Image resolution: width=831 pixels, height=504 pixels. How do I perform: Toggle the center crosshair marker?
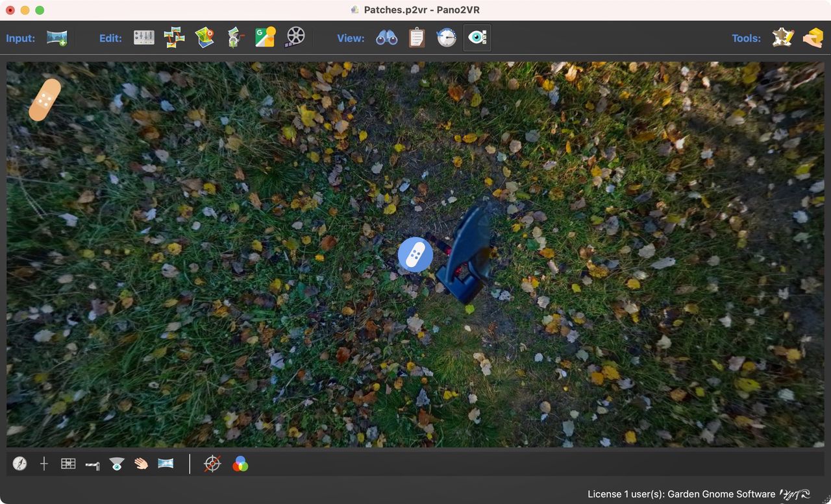(x=44, y=464)
